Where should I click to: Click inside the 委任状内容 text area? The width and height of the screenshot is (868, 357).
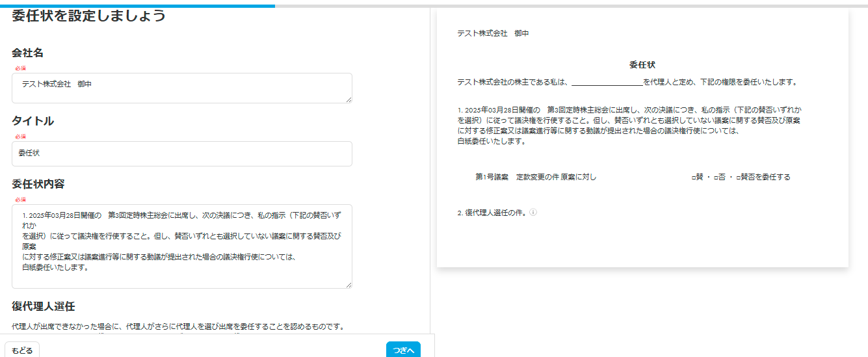pyautogui.click(x=182, y=246)
